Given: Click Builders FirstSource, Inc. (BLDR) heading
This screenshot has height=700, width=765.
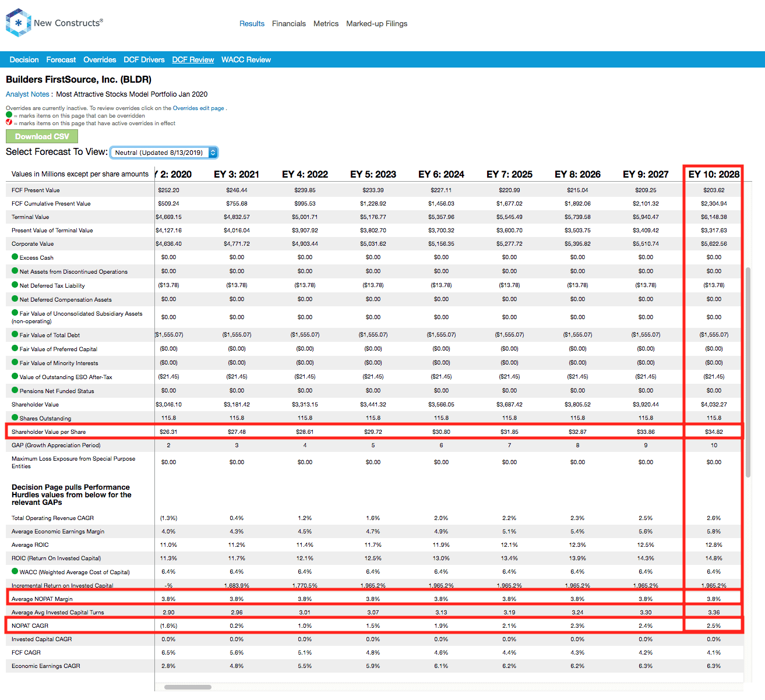Looking at the screenshot, I should (x=79, y=80).
